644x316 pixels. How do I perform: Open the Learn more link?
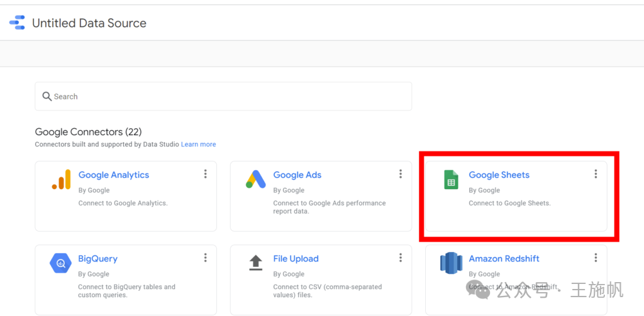coord(198,144)
